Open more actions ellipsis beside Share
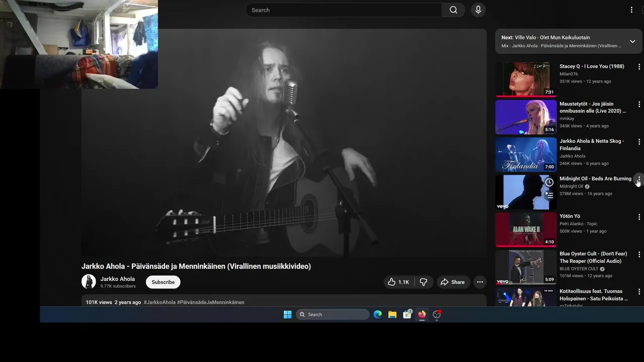The height and width of the screenshot is (362, 644). click(480, 282)
